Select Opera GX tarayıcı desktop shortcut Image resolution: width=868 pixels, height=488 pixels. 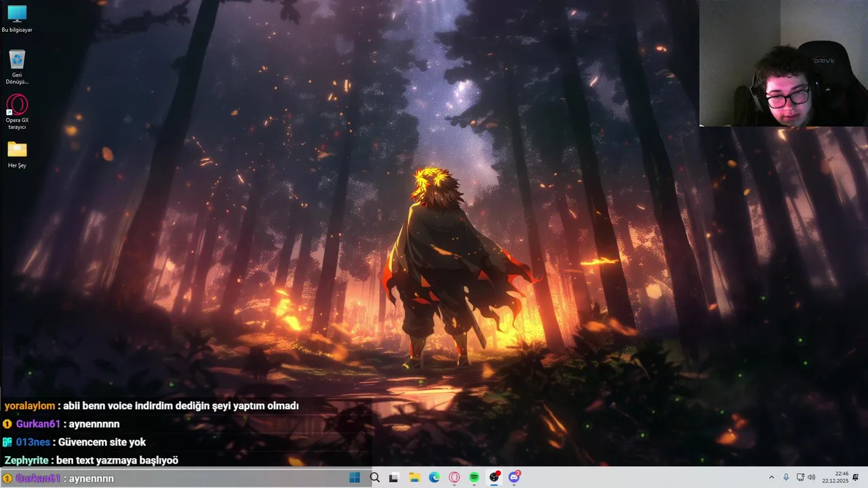(x=17, y=113)
